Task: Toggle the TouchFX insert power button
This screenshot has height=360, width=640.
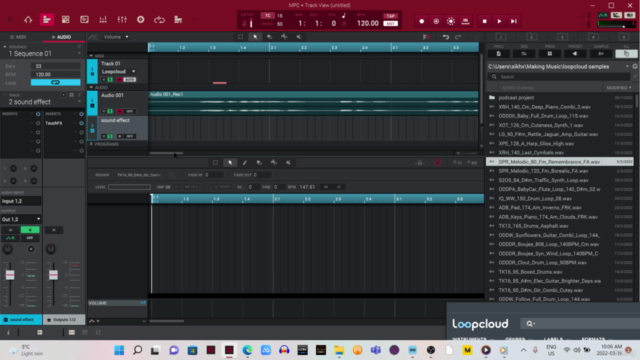Action: coord(81,123)
